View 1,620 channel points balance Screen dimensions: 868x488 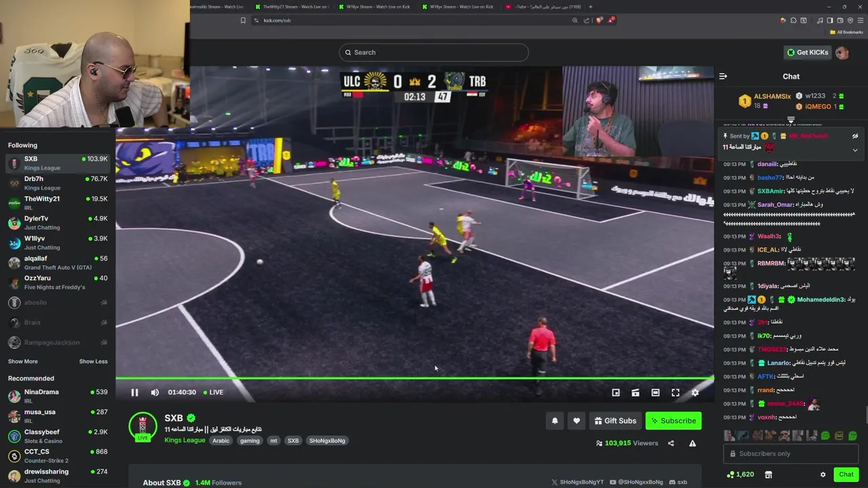click(x=741, y=474)
